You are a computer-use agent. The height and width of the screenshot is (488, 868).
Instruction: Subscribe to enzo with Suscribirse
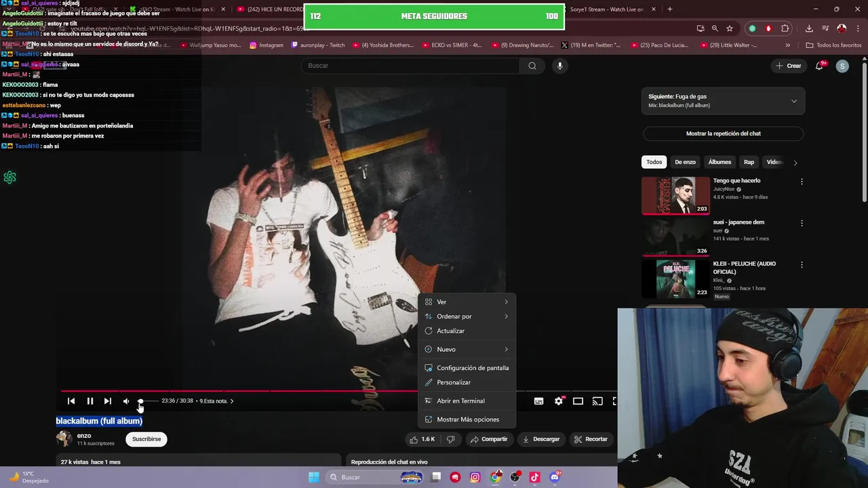coord(146,439)
